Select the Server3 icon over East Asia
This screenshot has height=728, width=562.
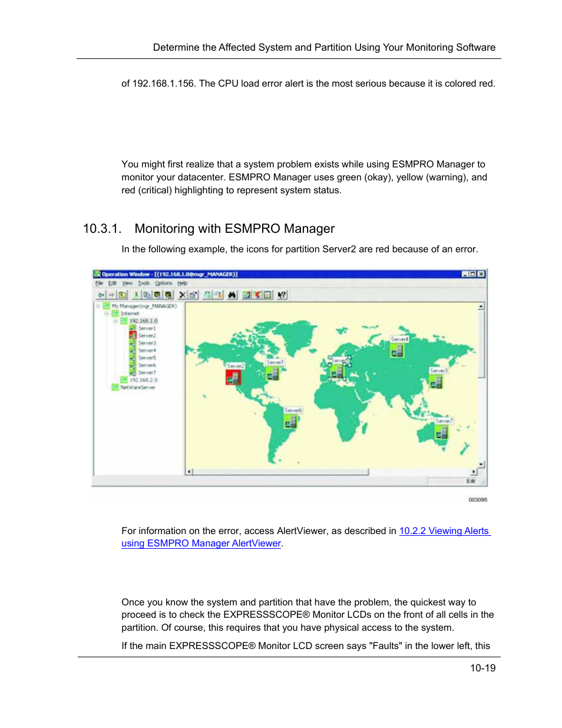point(436,382)
